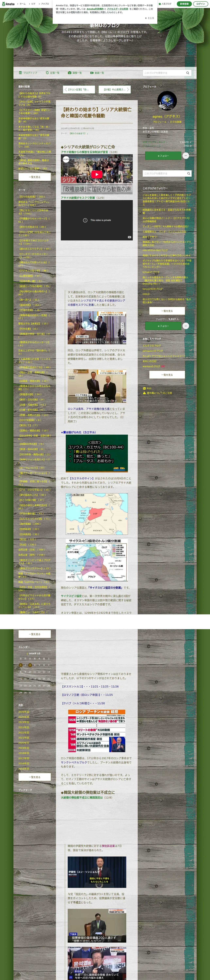The height and width of the screenshot is (980, 210).
Task: Open agnes プロフィール link
Action: (x=160, y=122)
